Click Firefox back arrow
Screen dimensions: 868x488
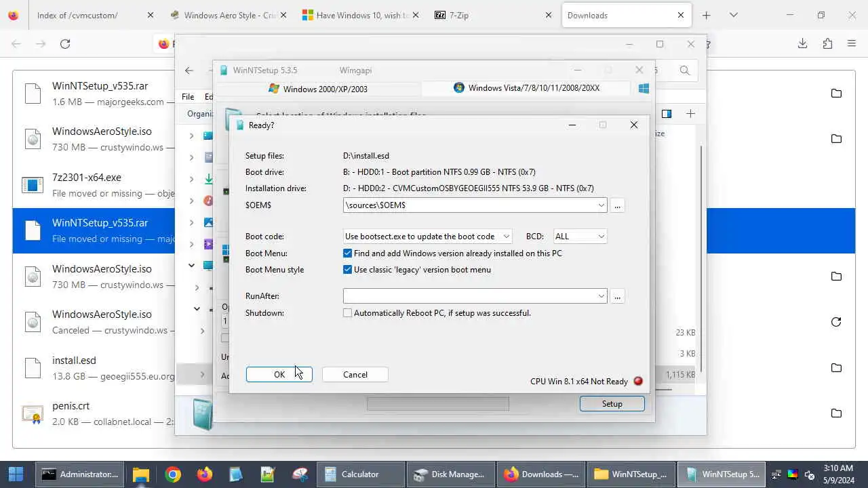tap(16, 43)
